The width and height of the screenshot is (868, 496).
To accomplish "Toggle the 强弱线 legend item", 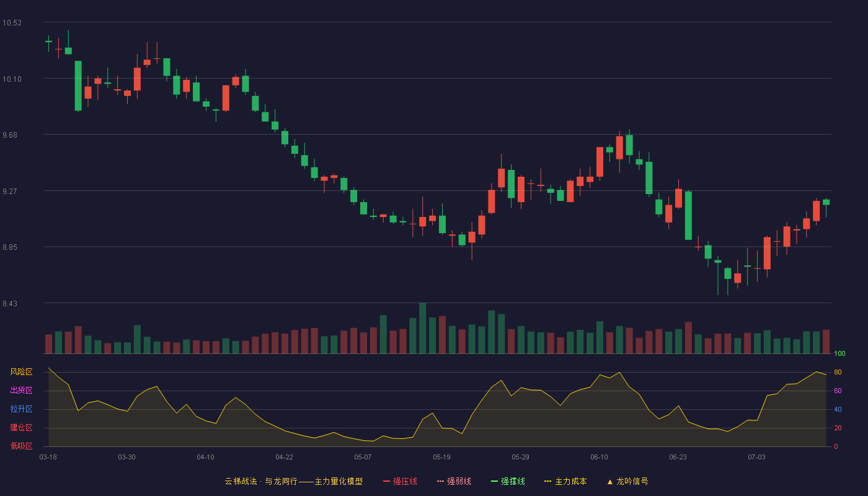I will [x=454, y=481].
